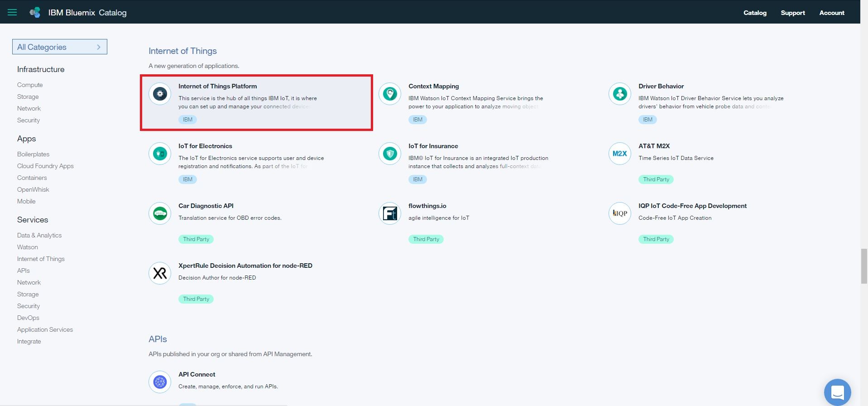Click the IBM Bluemix logo icon
Image resolution: width=868 pixels, height=406 pixels.
(x=35, y=12)
